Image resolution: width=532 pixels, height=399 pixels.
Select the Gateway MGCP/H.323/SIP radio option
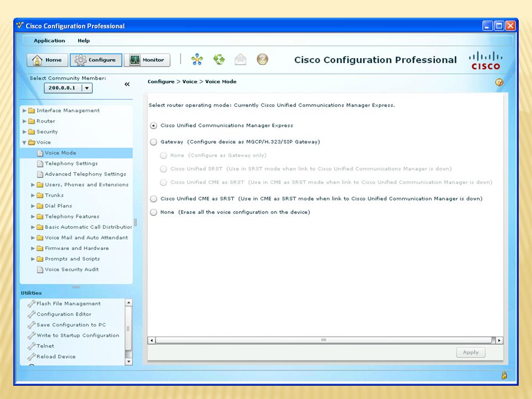click(x=154, y=142)
